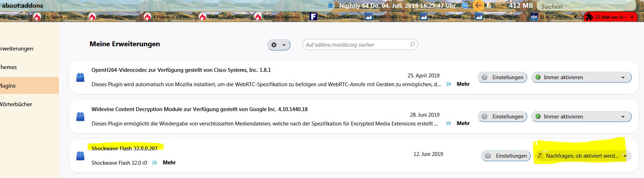
Task: Focus the Suchen search box in toolbar
Action: (x=587, y=6)
